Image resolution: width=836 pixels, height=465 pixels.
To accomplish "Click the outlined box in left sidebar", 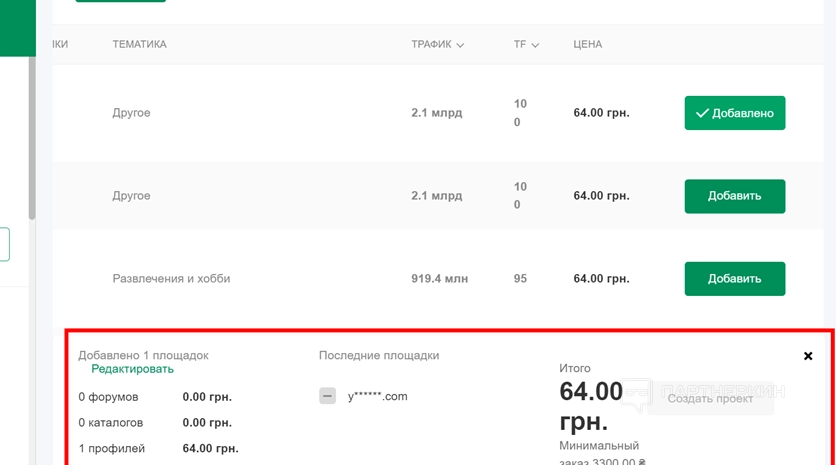I will (4, 244).
